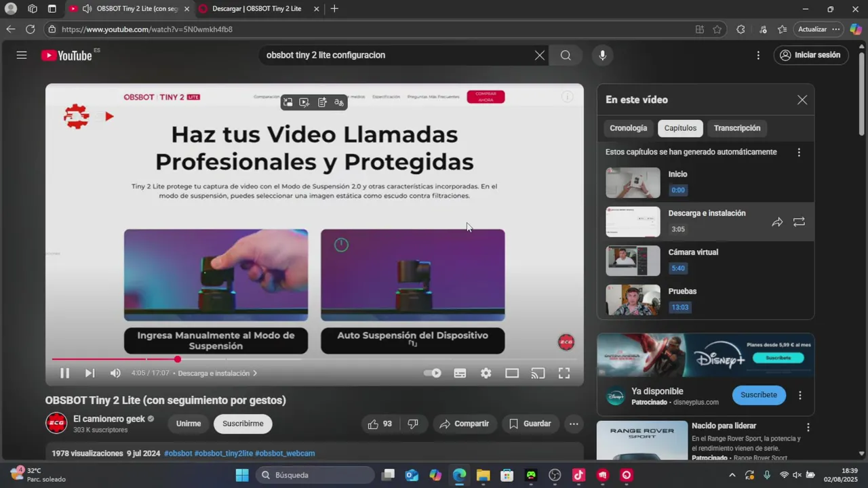Click the Iniciar sesión button
868x488 pixels.
811,56
